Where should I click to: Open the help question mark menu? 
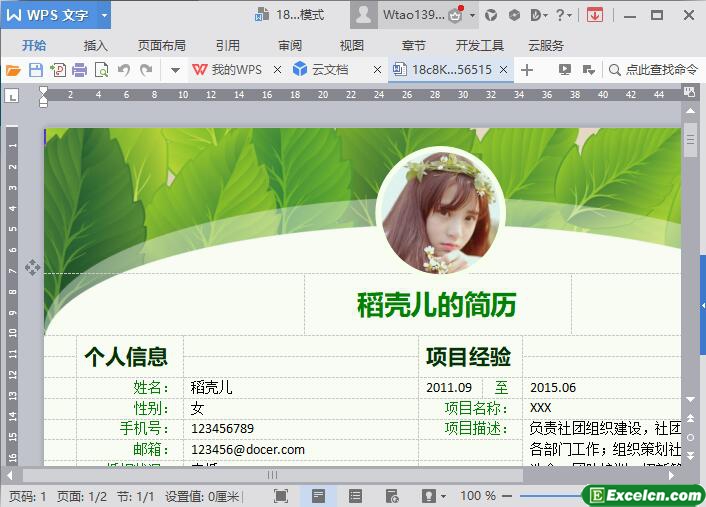click(563, 15)
